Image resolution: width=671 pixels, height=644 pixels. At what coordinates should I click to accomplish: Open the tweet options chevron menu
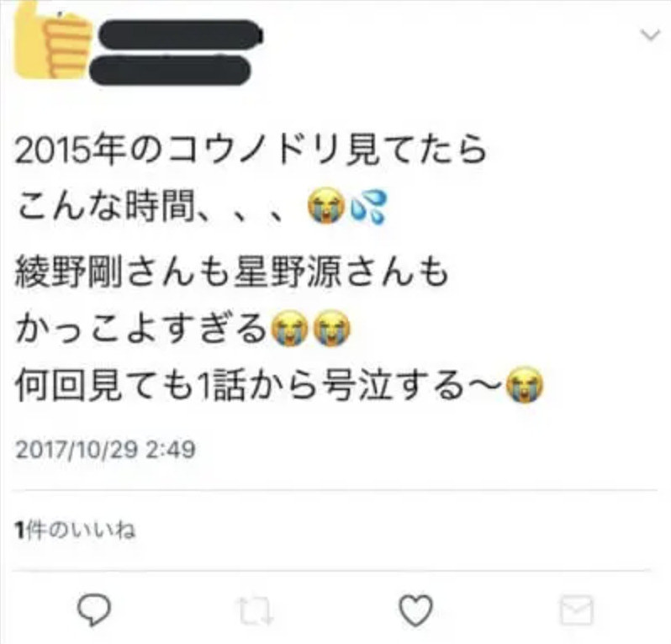tap(650, 34)
